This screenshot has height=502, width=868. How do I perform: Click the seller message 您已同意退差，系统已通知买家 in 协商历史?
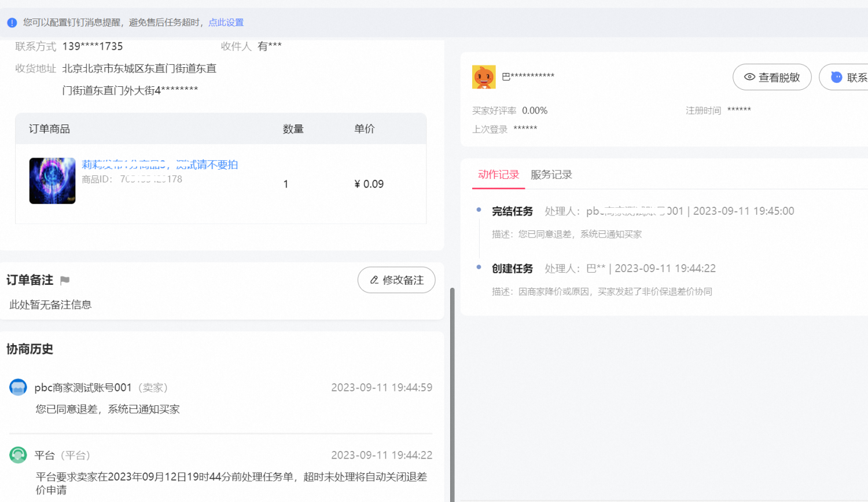click(108, 409)
